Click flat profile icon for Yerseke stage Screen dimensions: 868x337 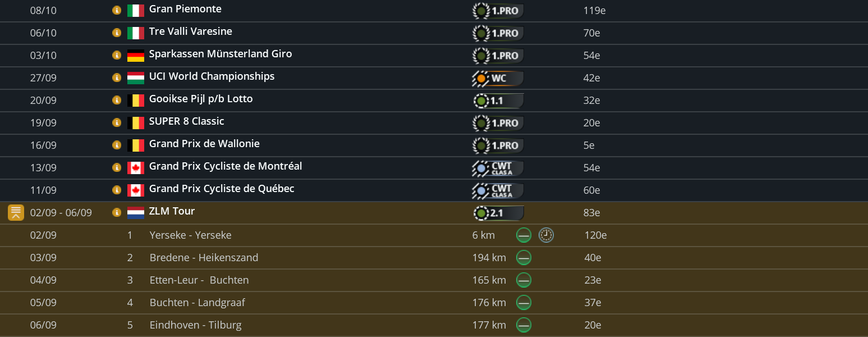[x=523, y=235]
